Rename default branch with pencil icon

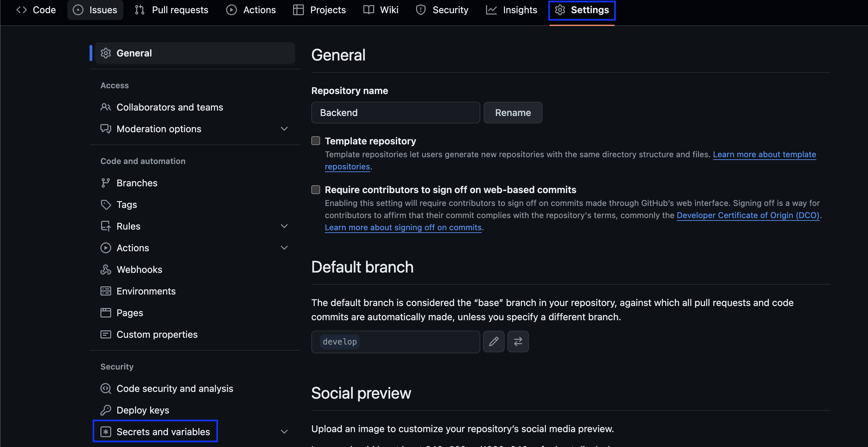pyautogui.click(x=494, y=342)
